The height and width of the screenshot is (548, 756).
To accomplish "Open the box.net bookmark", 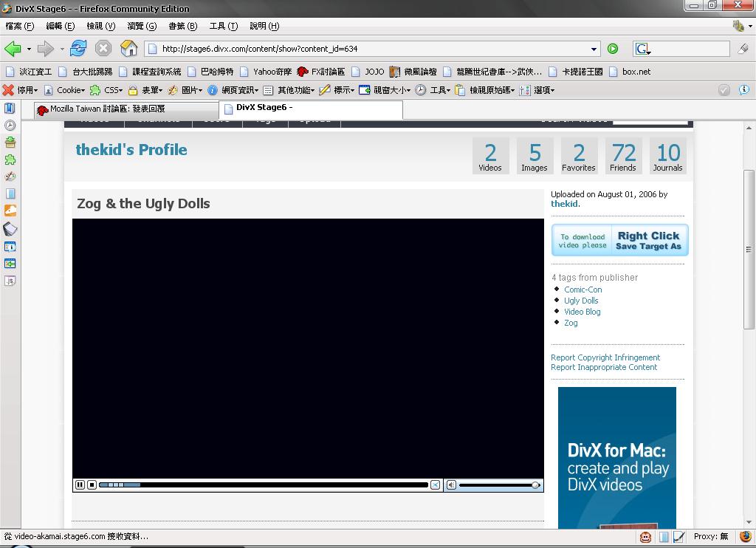I will (636, 72).
